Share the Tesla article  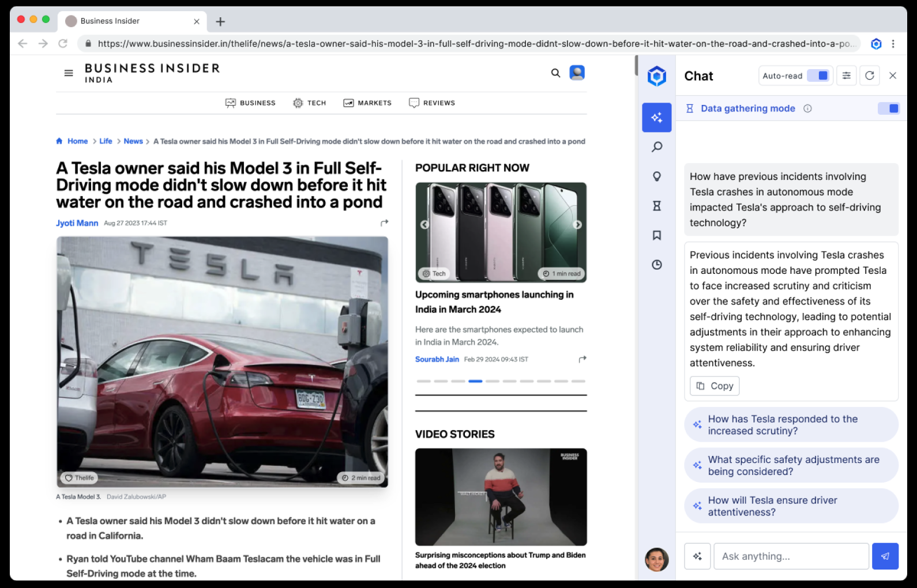[384, 223]
